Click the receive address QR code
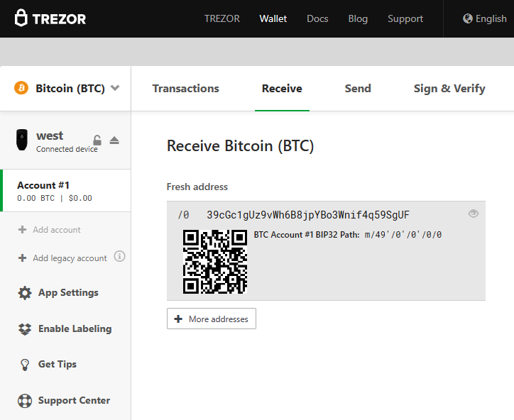 click(x=215, y=261)
